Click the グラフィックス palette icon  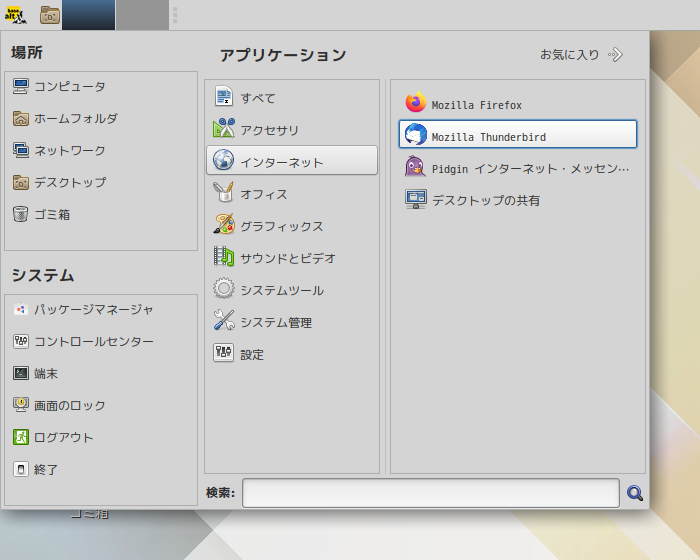[x=224, y=224]
